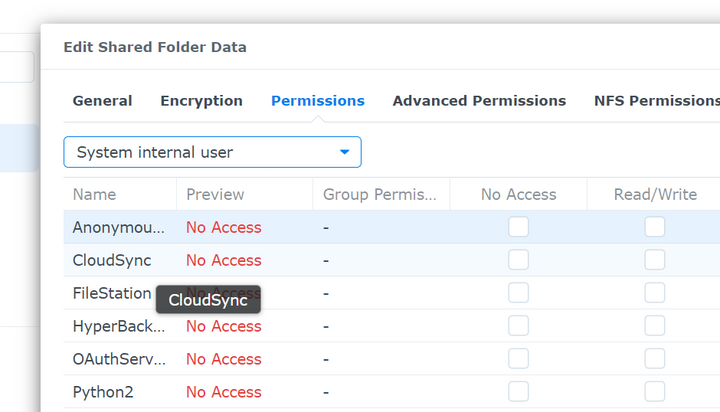
Task: Select the Permissions tab
Action: pos(317,101)
